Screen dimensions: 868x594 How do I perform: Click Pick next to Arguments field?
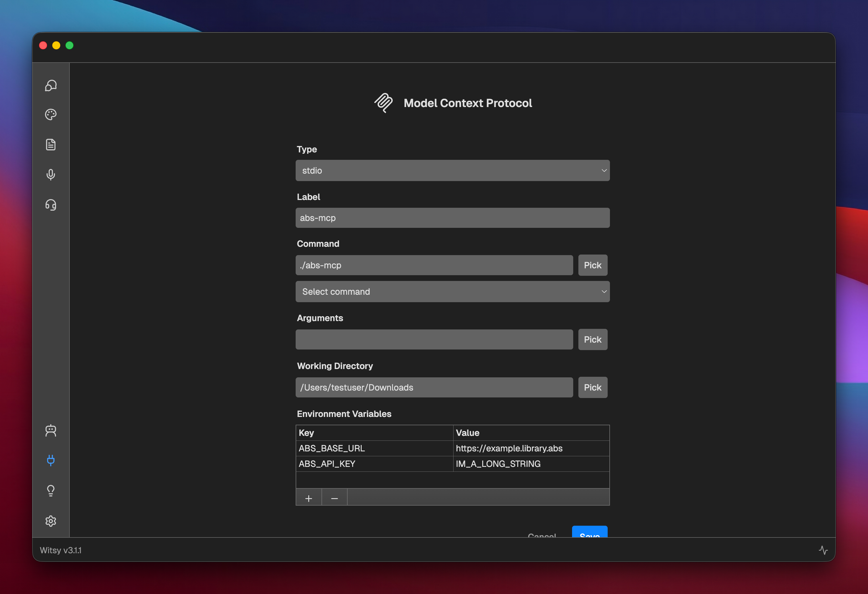[592, 339]
